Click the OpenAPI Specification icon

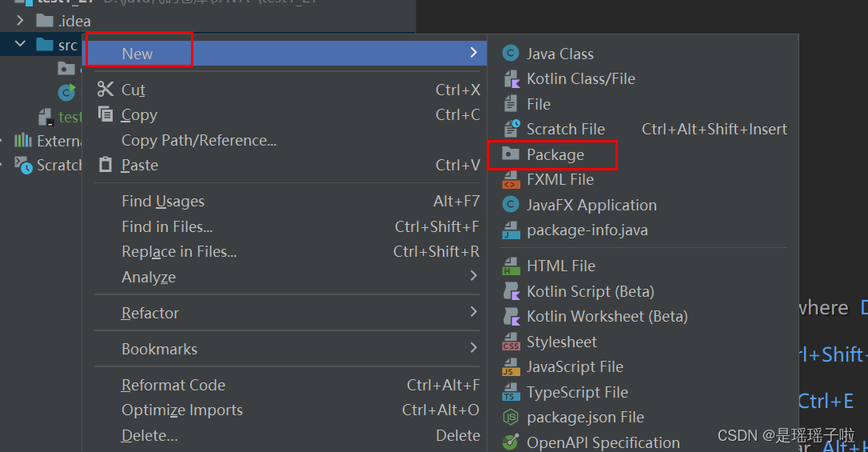(511, 442)
